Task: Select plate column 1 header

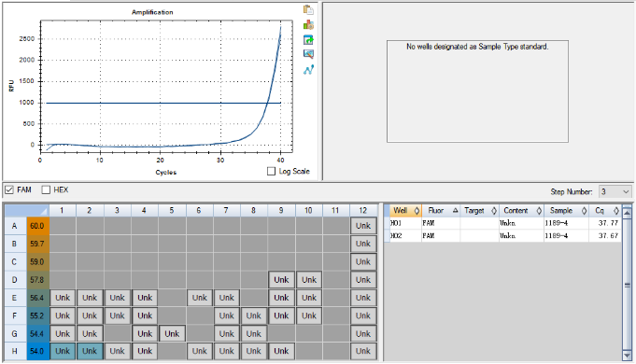Action: pyautogui.click(x=62, y=210)
